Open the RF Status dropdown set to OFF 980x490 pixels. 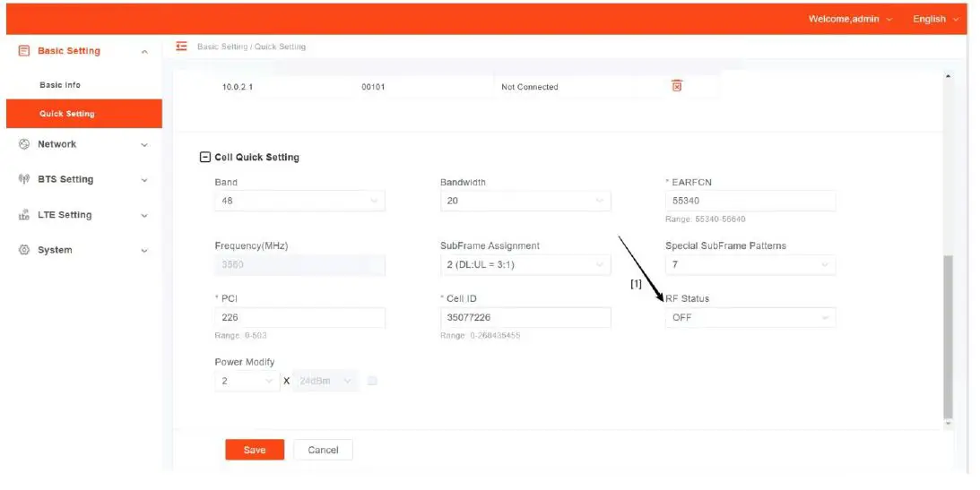point(750,318)
